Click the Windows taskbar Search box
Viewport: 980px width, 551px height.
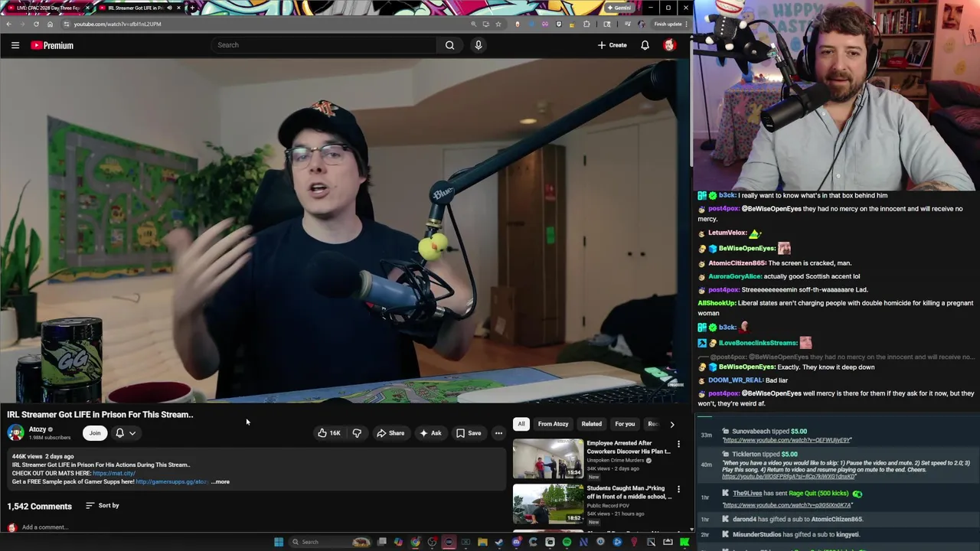(330, 542)
